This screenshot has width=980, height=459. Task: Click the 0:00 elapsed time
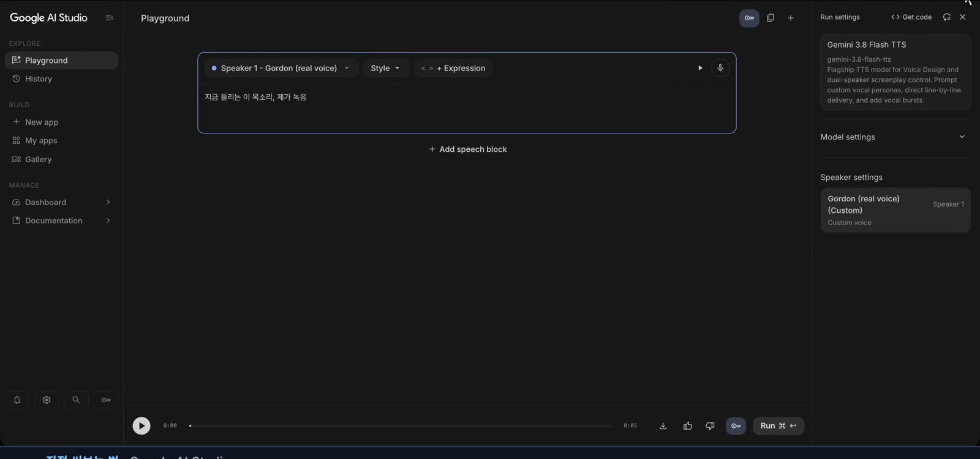click(170, 426)
